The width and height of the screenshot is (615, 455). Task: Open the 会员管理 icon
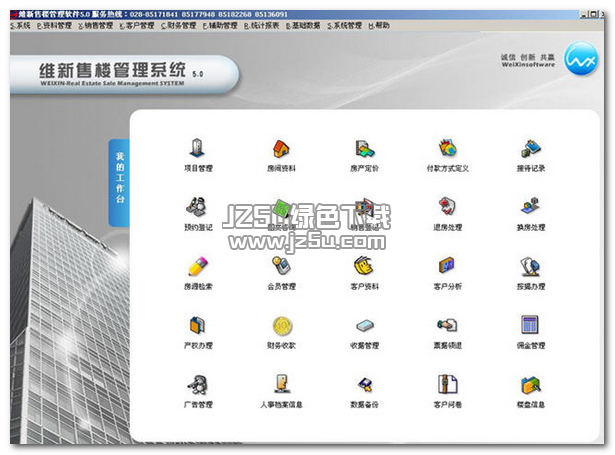point(281,266)
